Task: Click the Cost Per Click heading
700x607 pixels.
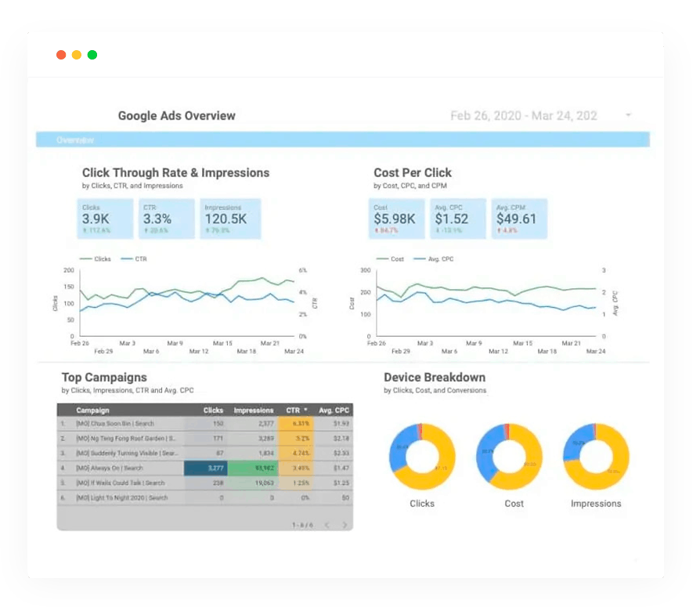Action: click(x=413, y=173)
